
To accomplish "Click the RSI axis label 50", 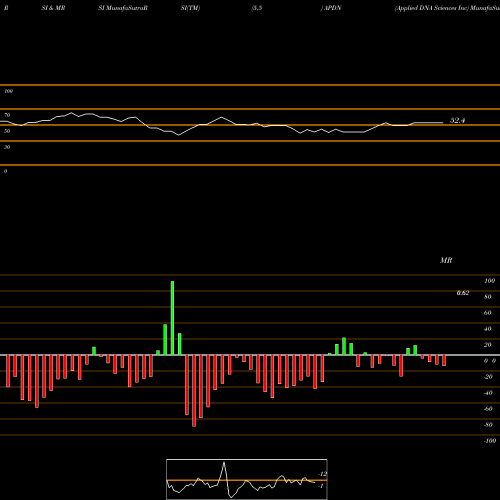I will click(7, 131).
